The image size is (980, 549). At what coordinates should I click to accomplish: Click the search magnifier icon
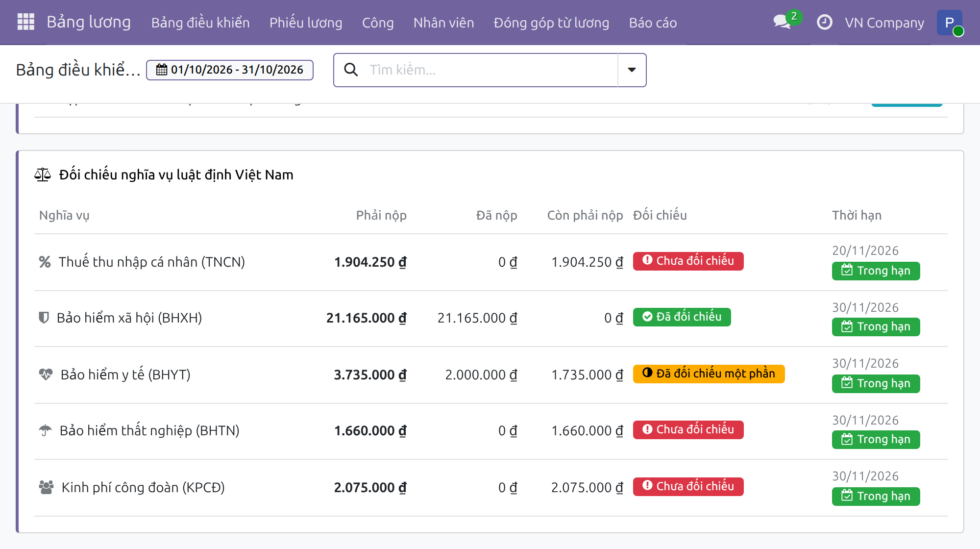tap(351, 70)
